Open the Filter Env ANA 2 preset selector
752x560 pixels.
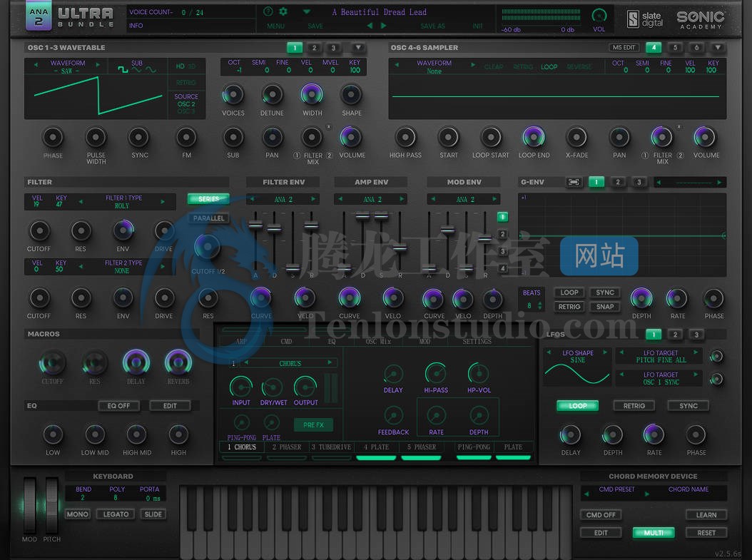point(283,199)
